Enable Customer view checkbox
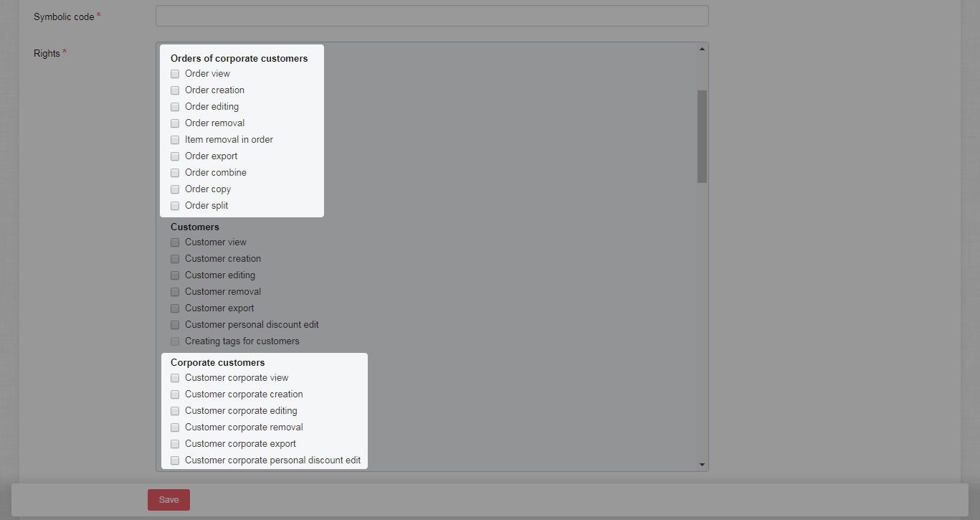 tap(175, 242)
